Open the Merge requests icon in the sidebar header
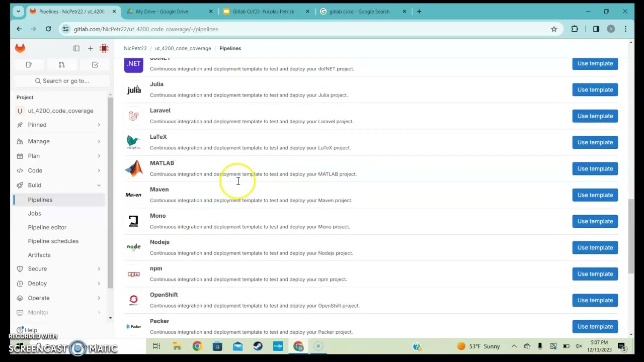This screenshot has width=644, height=362. pyautogui.click(x=61, y=65)
